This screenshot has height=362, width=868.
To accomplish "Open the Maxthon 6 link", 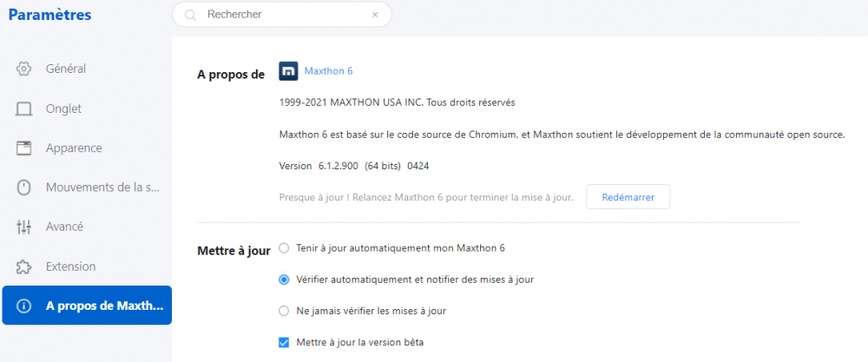I will [x=328, y=71].
